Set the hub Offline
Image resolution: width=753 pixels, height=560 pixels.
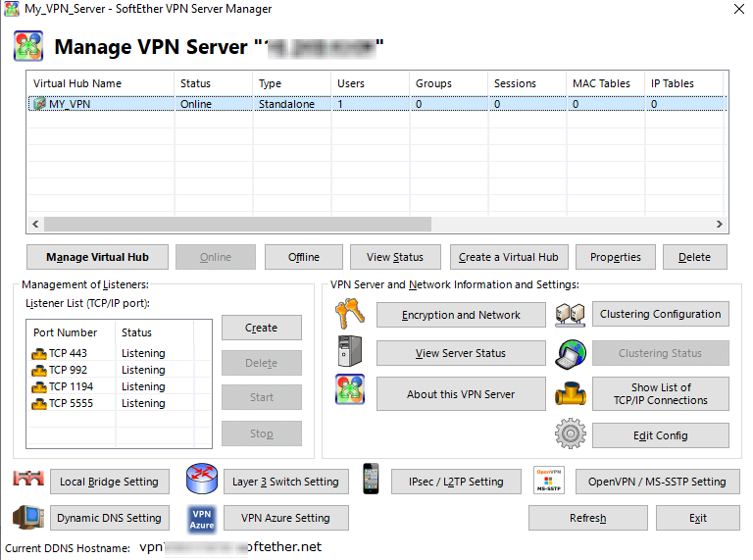[304, 257]
